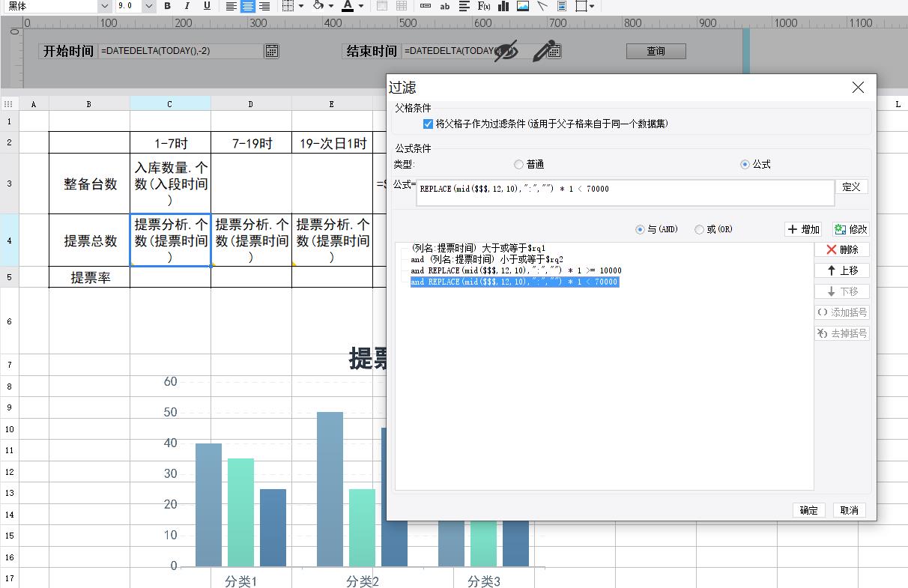The height and width of the screenshot is (588, 908).
Task: Select 普通 condition type
Action: click(x=518, y=164)
